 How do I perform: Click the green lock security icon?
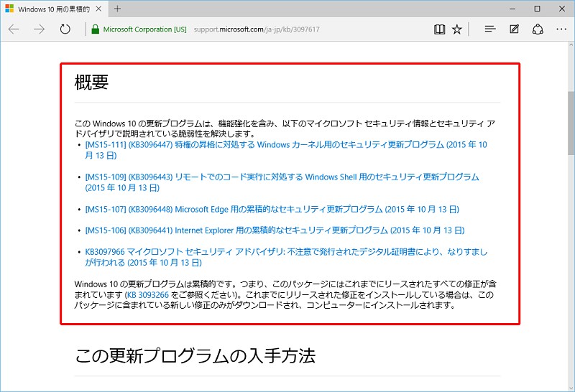(96, 29)
